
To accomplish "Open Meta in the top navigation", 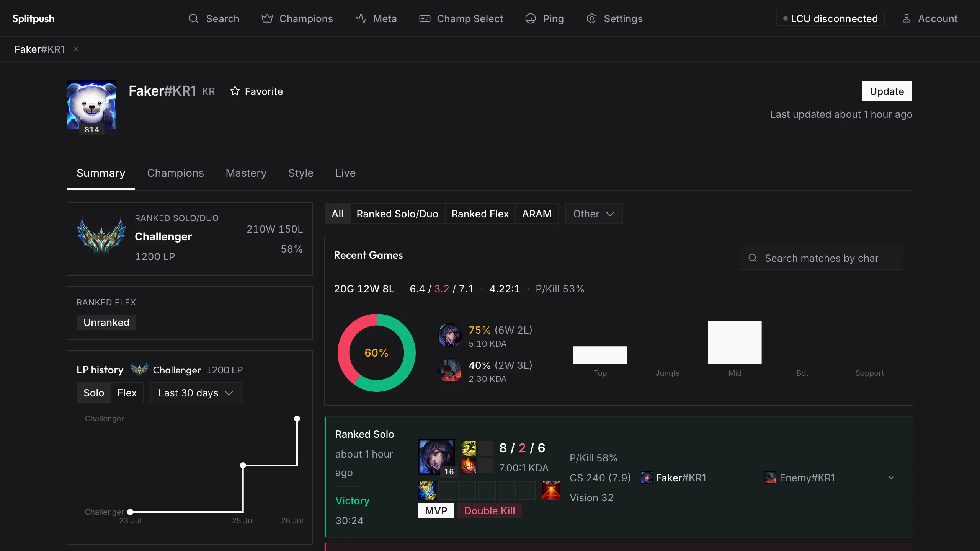I will point(376,18).
